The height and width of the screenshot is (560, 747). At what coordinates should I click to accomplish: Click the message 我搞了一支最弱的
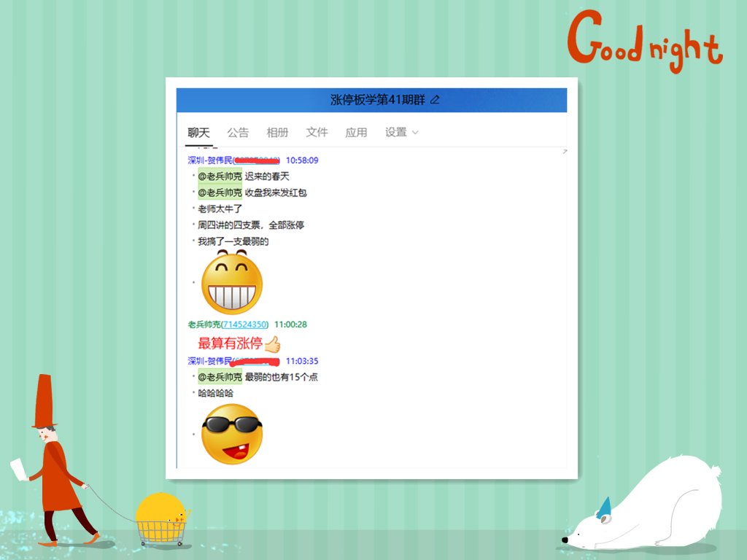point(233,241)
